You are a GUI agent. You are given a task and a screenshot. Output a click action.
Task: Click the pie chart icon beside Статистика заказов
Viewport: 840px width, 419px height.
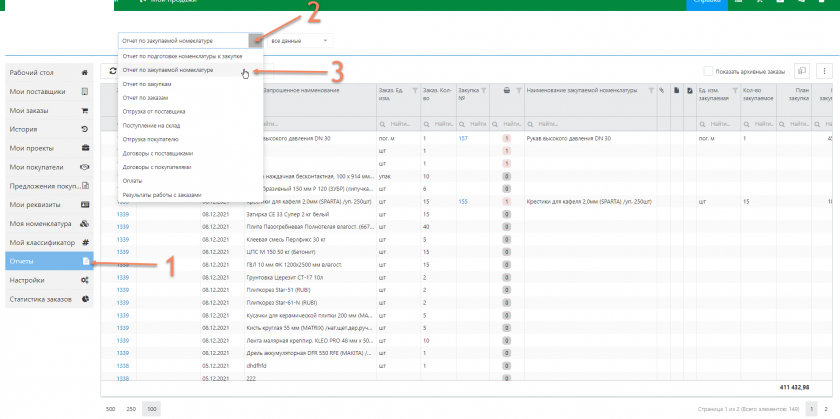(x=85, y=299)
